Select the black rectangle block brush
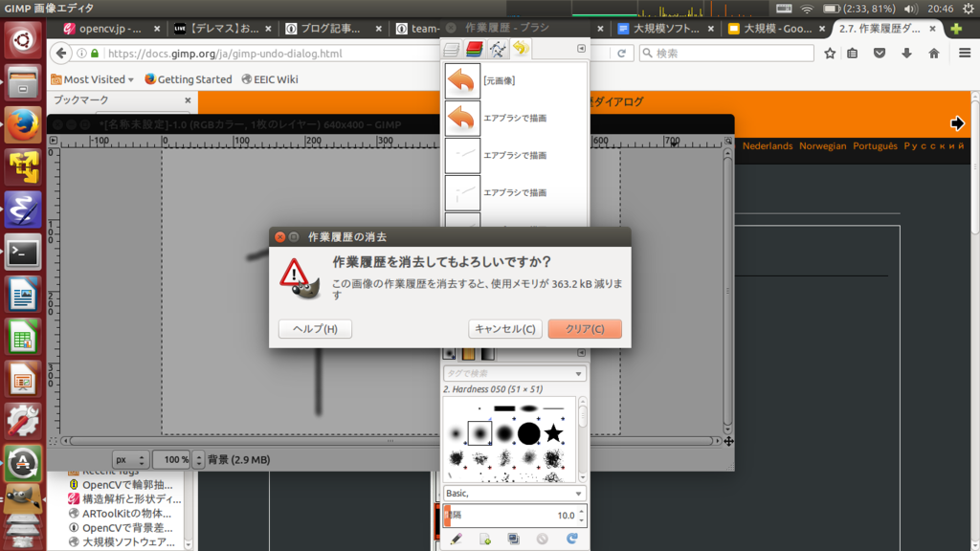The height and width of the screenshot is (551, 980). pos(504,408)
